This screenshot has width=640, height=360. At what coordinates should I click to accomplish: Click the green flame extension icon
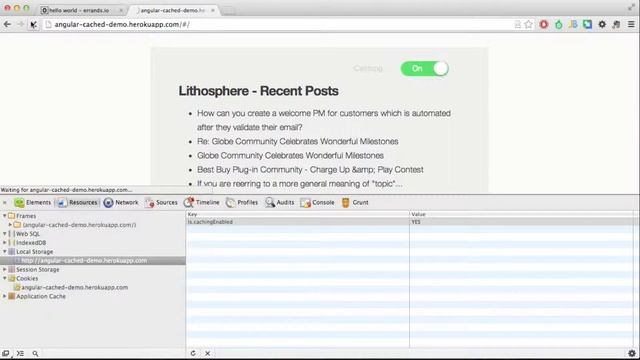pyautogui.click(x=558, y=24)
